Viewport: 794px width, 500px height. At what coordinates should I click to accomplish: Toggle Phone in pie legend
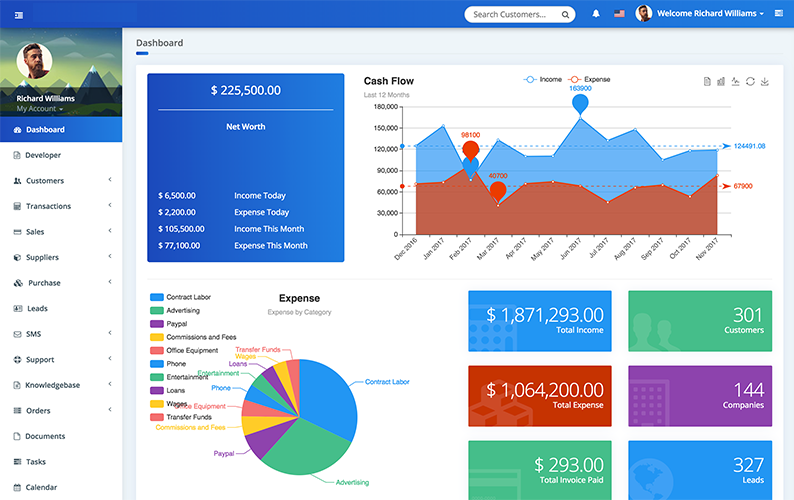click(168, 364)
